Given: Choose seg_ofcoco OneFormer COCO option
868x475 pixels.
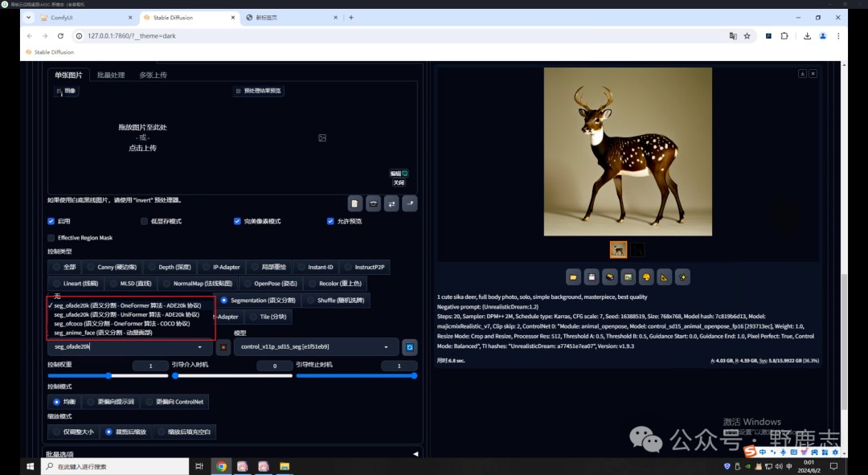Looking at the screenshot, I should click(x=122, y=323).
